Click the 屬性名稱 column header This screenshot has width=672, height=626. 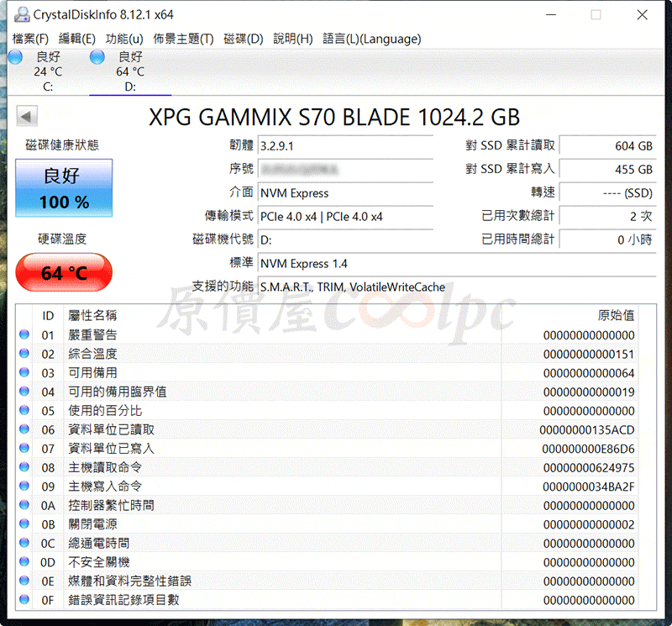[92, 316]
